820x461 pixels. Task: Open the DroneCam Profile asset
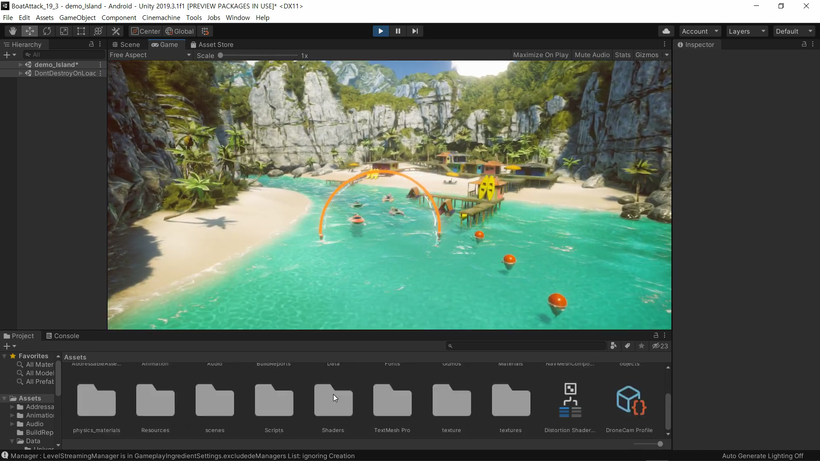pos(629,402)
